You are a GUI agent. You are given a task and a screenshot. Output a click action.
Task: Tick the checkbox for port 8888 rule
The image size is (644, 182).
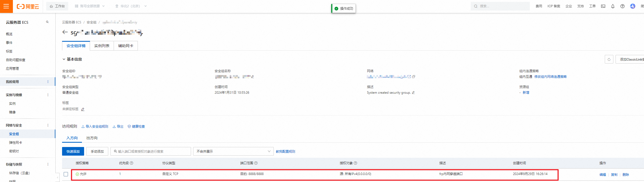tap(66, 174)
